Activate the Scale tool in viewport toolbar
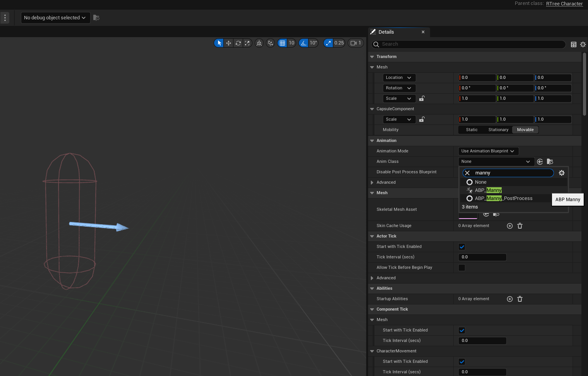The height and width of the screenshot is (376, 588). [x=247, y=43]
